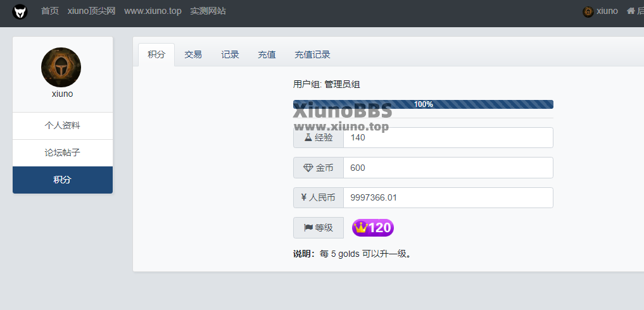Click the 人民币 field showing 9997366.01
This screenshot has width=644, height=310.
tap(448, 197)
